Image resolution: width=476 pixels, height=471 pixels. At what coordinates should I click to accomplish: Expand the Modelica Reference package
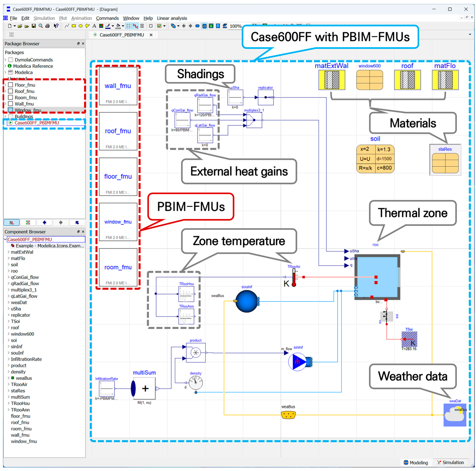(5, 66)
